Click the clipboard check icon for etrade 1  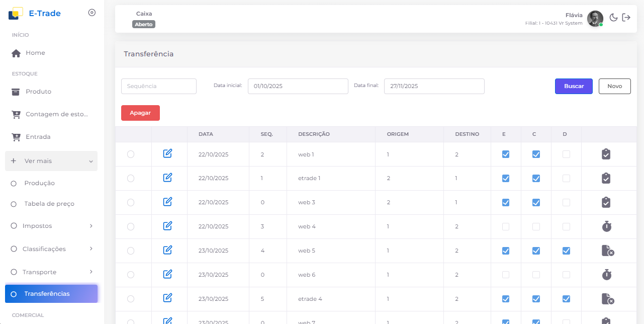(606, 178)
